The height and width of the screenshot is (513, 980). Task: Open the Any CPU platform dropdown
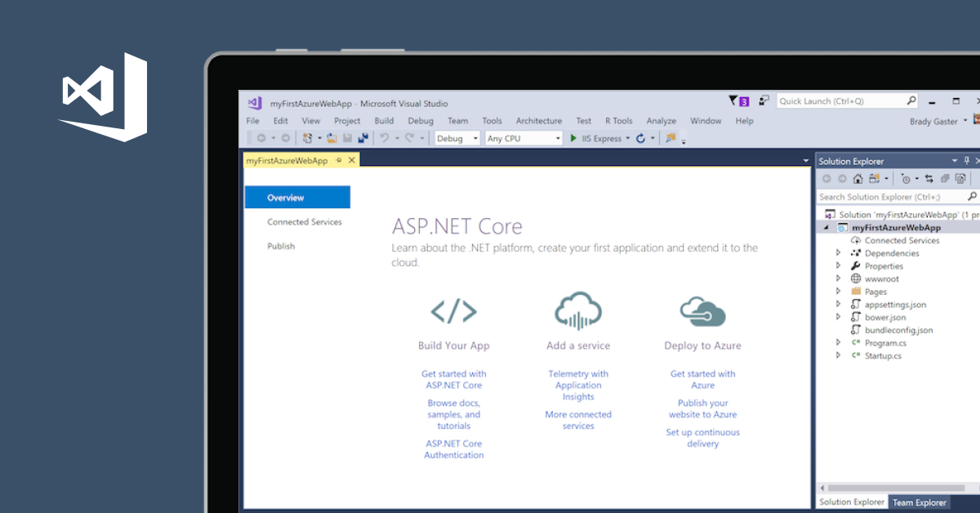coord(523,139)
